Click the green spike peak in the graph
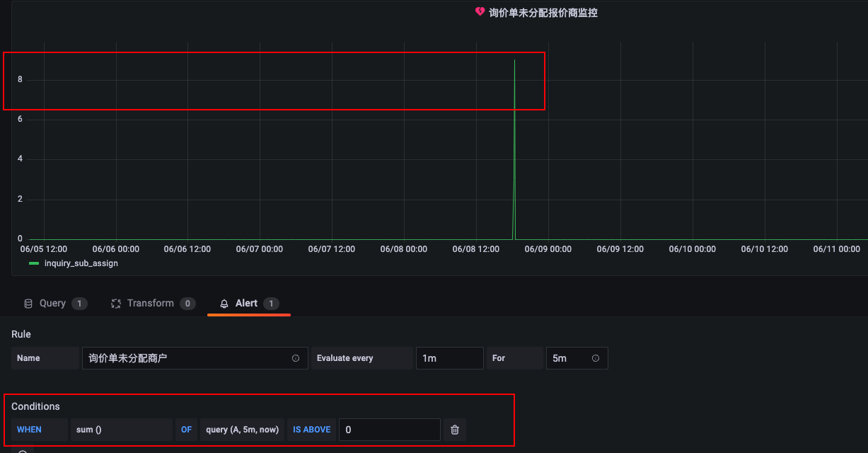 pyautogui.click(x=514, y=61)
